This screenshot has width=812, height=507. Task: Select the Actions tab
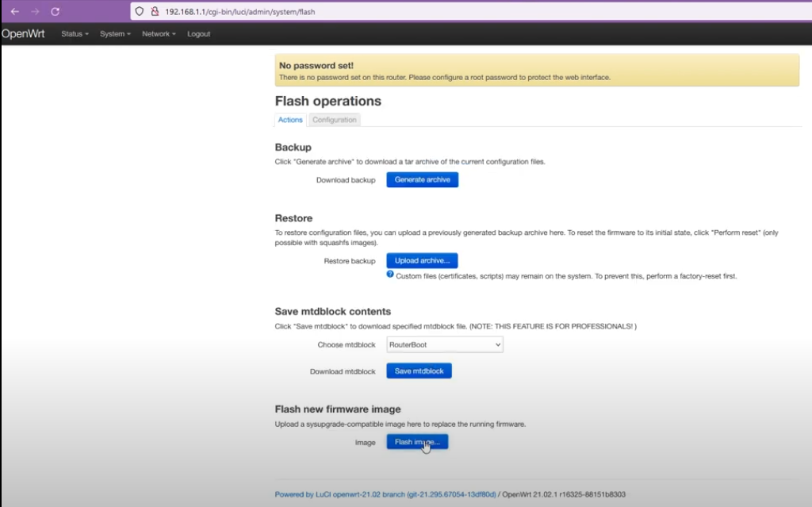coord(290,120)
